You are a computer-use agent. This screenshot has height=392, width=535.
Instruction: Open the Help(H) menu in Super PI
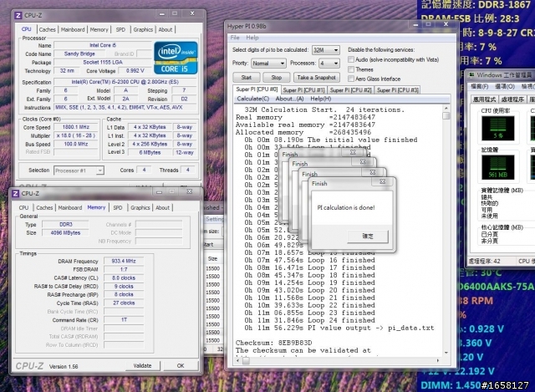pyautogui.click(x=320, y=99)
